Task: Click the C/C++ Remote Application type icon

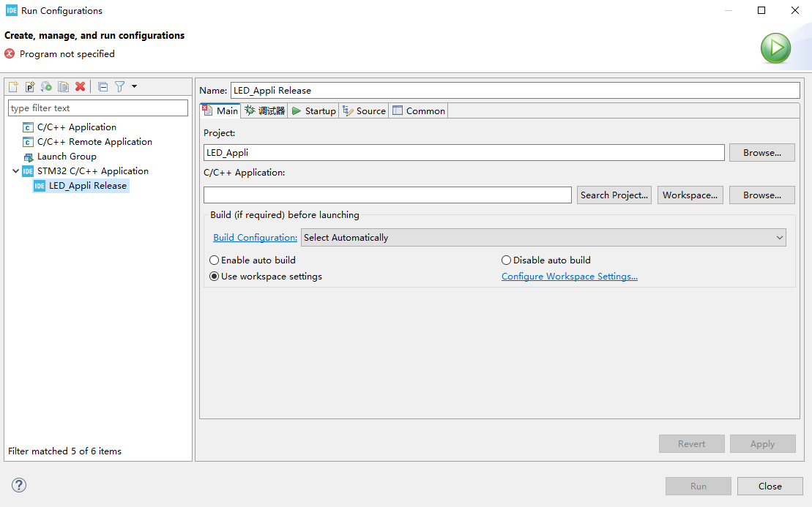Action: [28, 142]
